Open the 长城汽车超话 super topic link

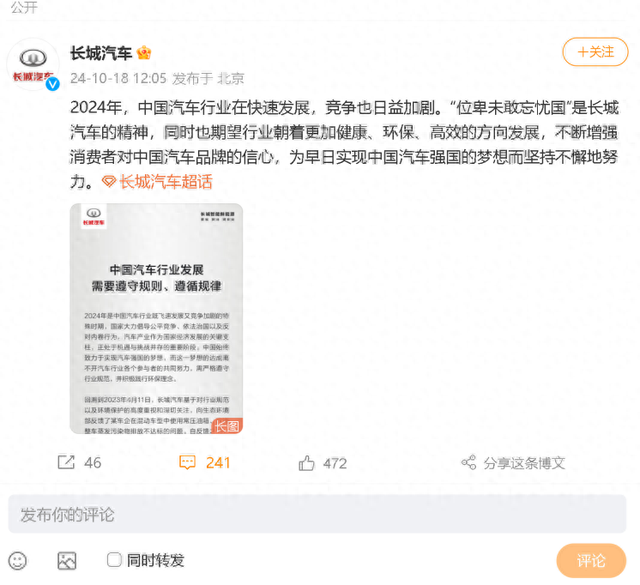pyautogui.click(x=165, y=182)
